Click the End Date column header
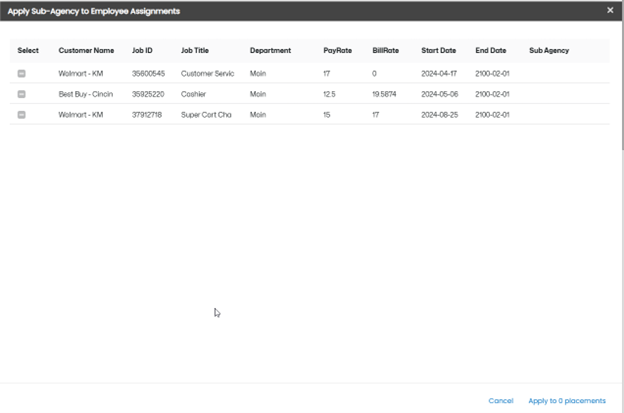The height and width of the screenshot is (413, 624). pos(492,50)
